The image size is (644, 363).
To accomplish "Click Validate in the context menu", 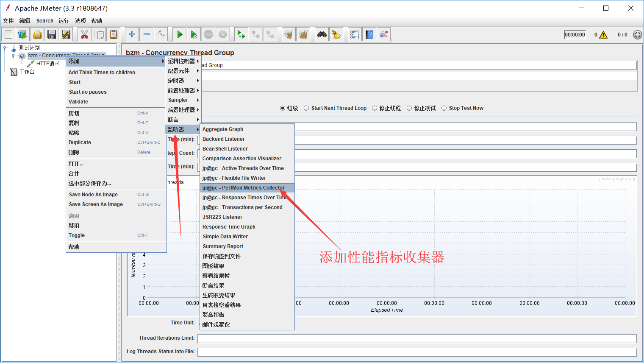I will point(79,101).
